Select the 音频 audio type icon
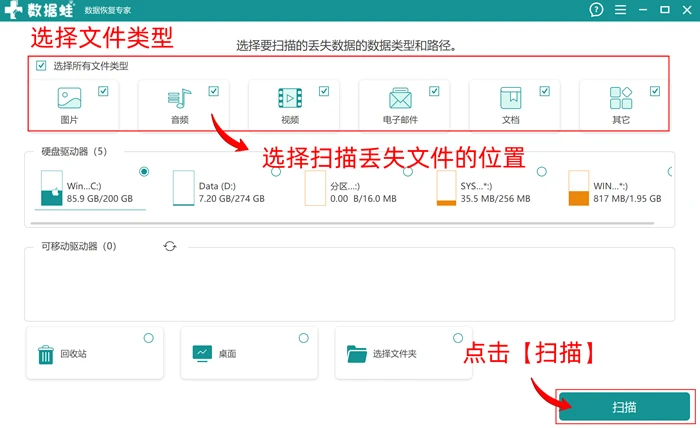The width and height of the screenshot is (700, 428). click(179, 98)
